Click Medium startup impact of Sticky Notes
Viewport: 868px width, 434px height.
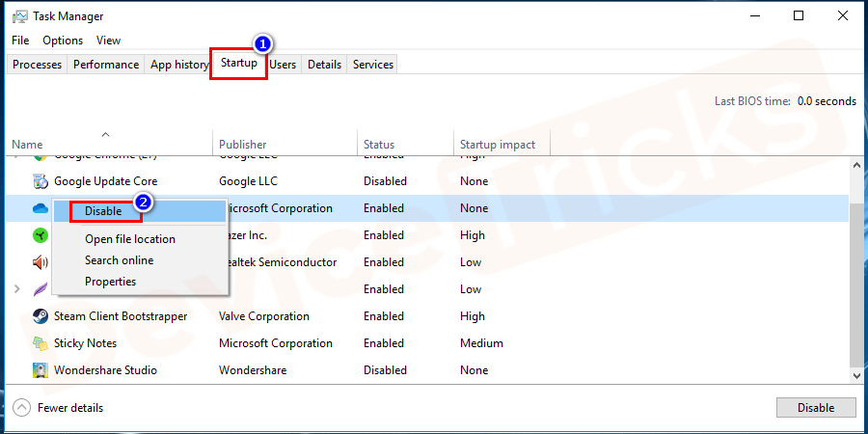coord(481,343)
